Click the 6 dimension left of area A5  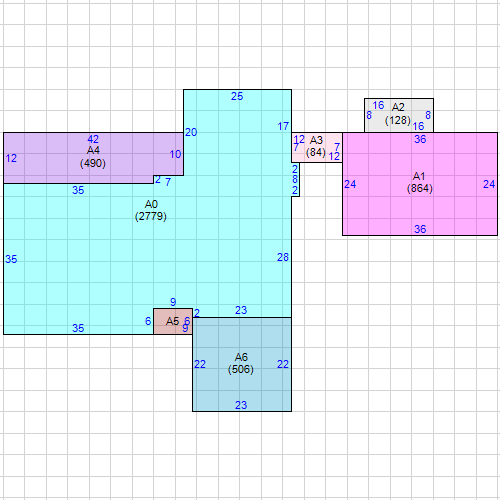click(x=148, y=321)
